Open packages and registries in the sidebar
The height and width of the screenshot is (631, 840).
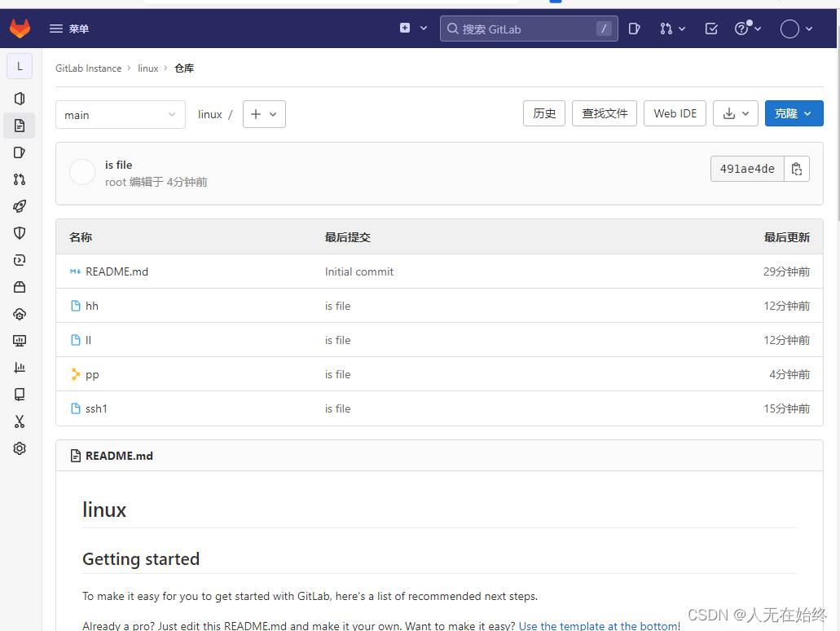pyautogui.click(x=20, y=287)
